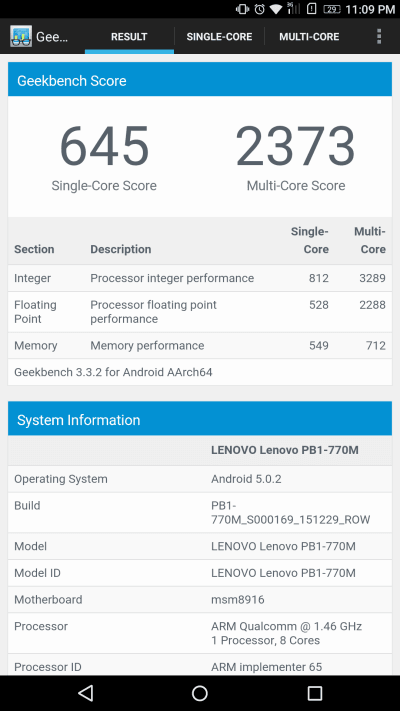This screenshot has height=711, width=400.
Task: Tap the Wi-Fi status icon
Action: click(x=275, y=9)
